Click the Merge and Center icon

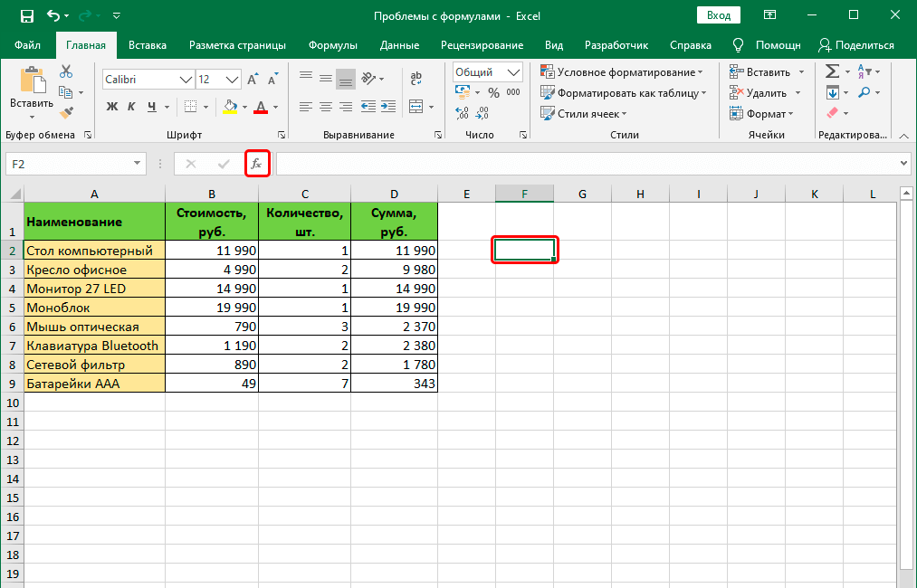click(x=416, y=107)
